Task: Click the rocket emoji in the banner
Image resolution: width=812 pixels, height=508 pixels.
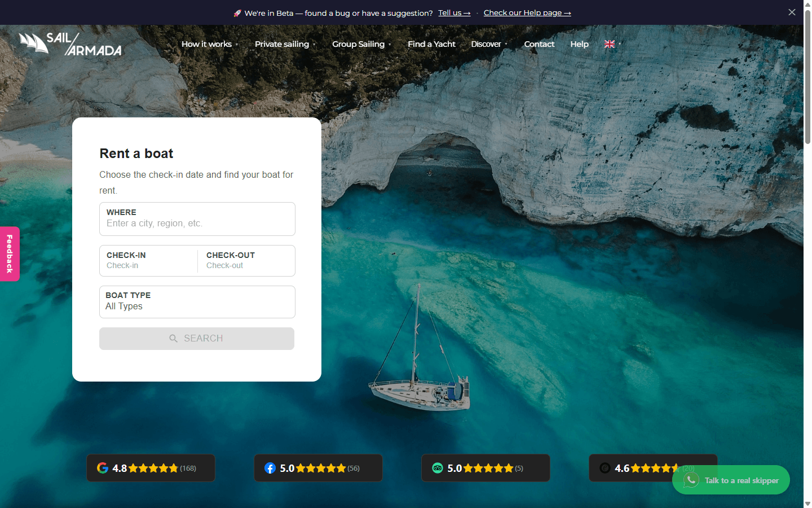Action: 237,13
